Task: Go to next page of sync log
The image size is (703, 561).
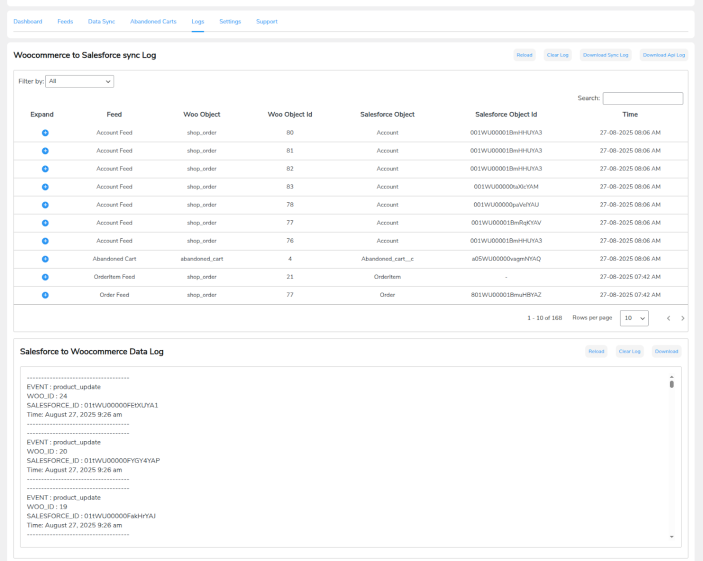Action: click(x=683, y=318)
